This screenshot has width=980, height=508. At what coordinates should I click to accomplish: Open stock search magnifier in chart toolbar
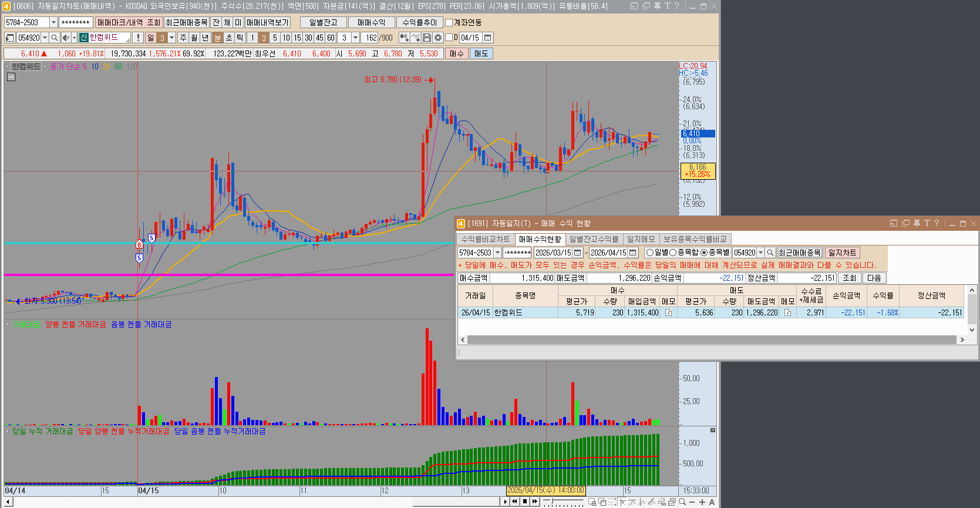coord(54,38)
